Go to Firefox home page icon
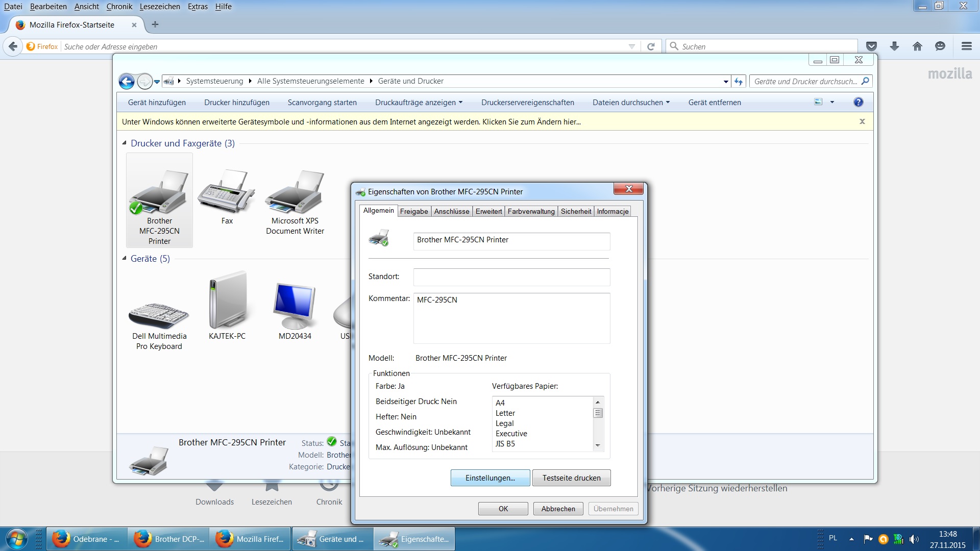The image size is (980, 551). point(917,46)
